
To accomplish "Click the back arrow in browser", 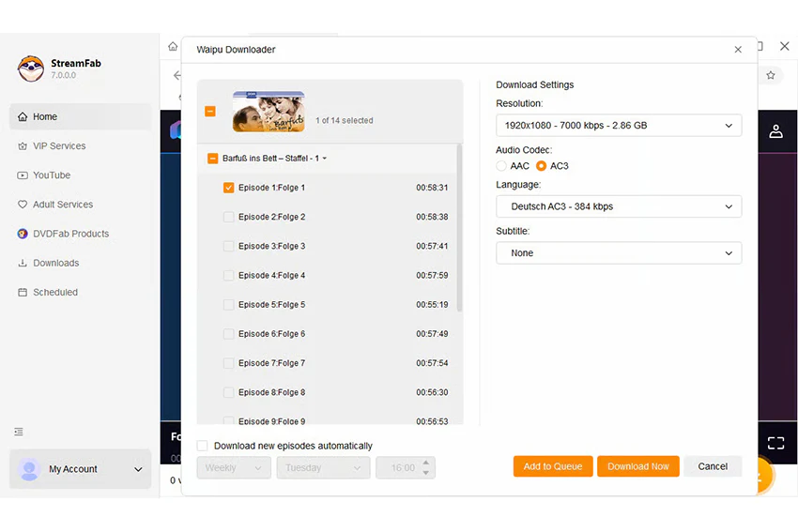I will [176, 75].
